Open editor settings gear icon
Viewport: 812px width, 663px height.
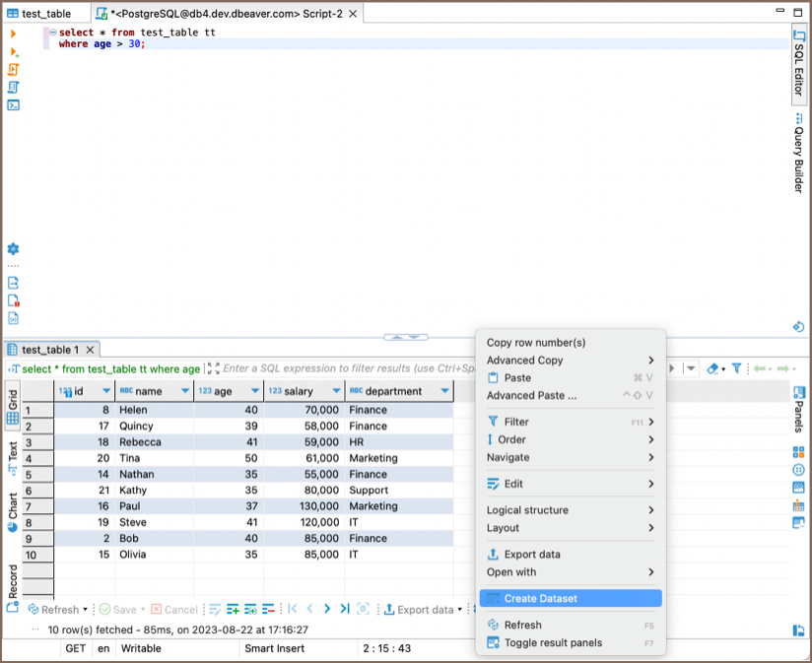[x=14, y=249]
